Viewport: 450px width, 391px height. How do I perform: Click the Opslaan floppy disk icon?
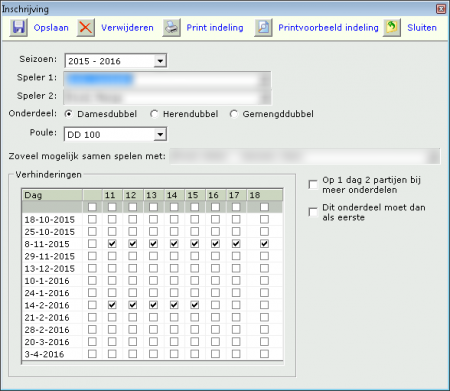(x=18, y=27)
